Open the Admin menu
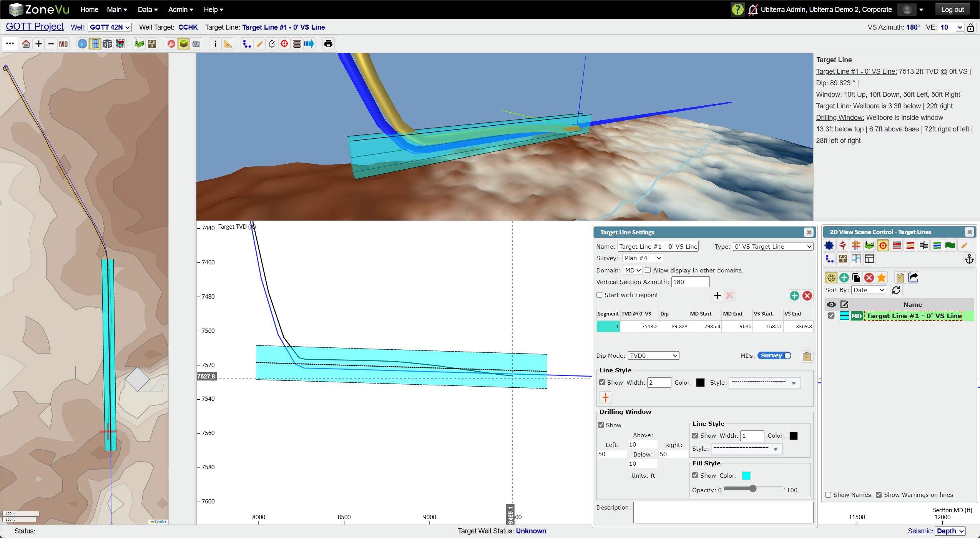The image size is (980, 538). (x=181, y=10)
